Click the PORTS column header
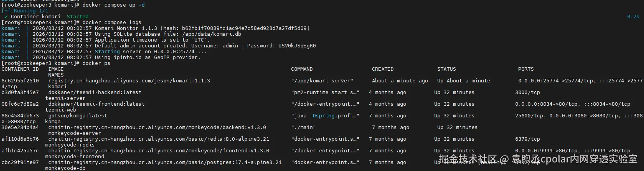644x171 pixels. pos(526,69)
